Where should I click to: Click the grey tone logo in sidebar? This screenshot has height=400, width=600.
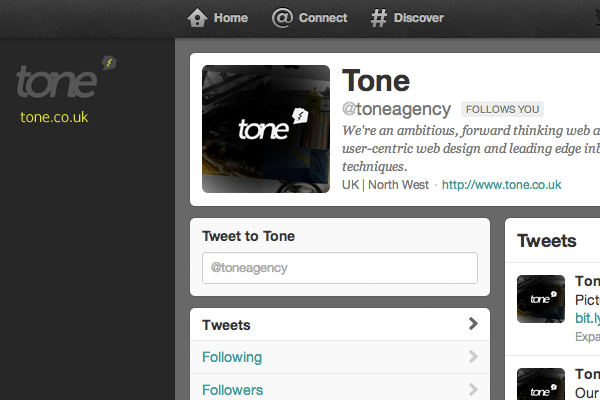tap(57, 81)
